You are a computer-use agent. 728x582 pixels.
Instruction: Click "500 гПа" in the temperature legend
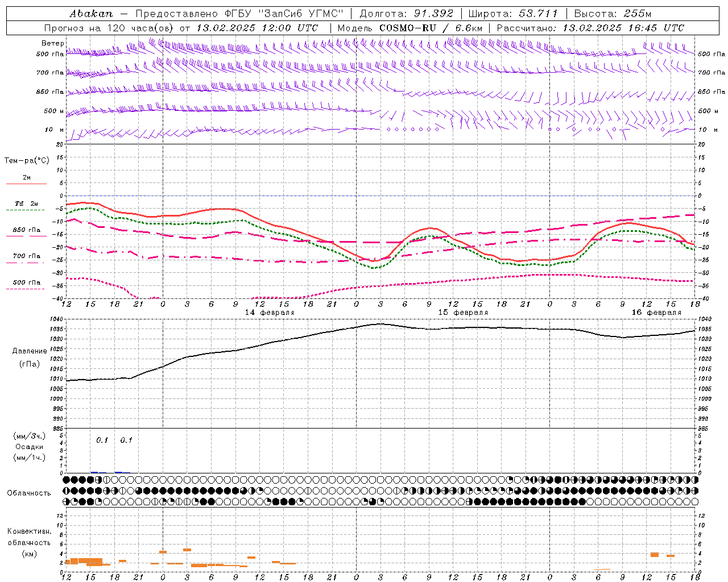27,282
